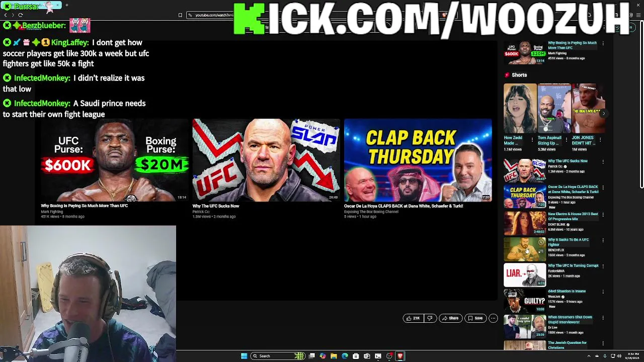The image size is (644, 362).
Task: Open options for 'The Jewish Question for Christians'
Action: click(x=603, y=344)
